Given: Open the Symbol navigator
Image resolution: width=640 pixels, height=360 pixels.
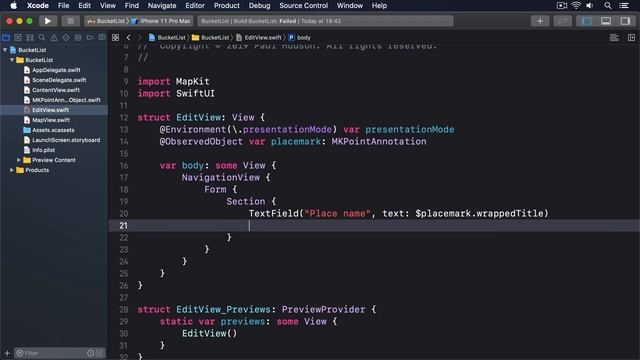Looking at the screenshot, I should pos(30,38).
